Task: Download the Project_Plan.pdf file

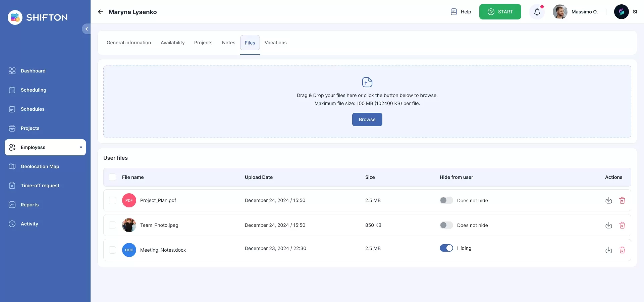Action: coord(608,201)
